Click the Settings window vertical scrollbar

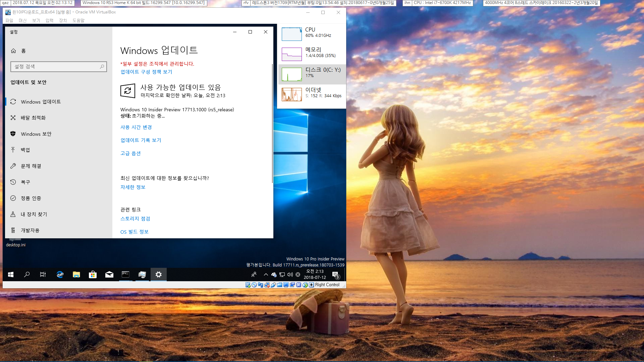tap(272, 123)
